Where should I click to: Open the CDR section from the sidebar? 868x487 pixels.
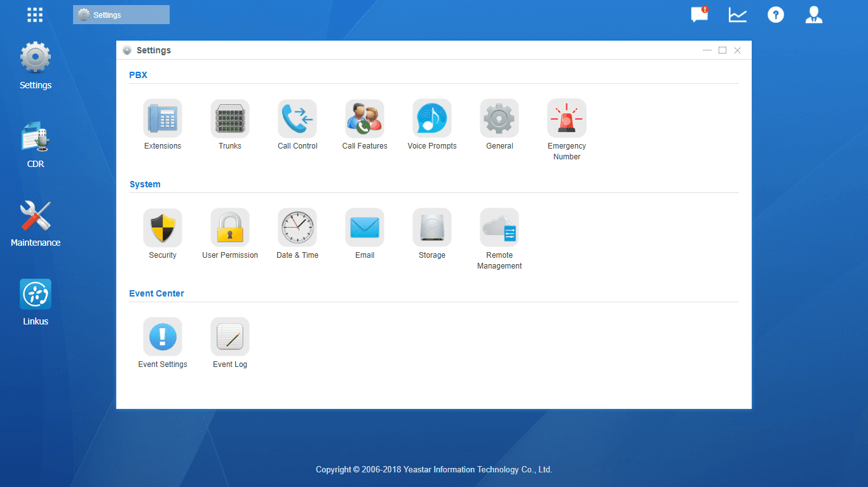(x=35, y=145)
